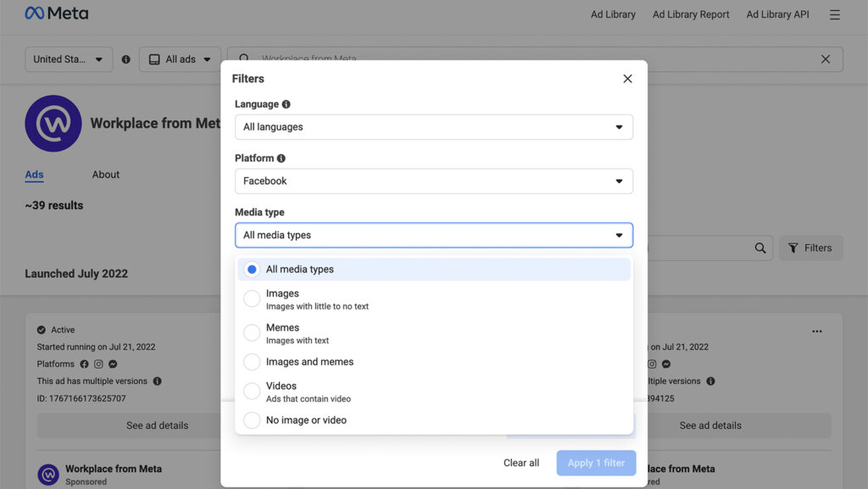Click the Messenger platform icon on the ad card
The height and width of the screenshot is (489, 868).
click(113, 364)
